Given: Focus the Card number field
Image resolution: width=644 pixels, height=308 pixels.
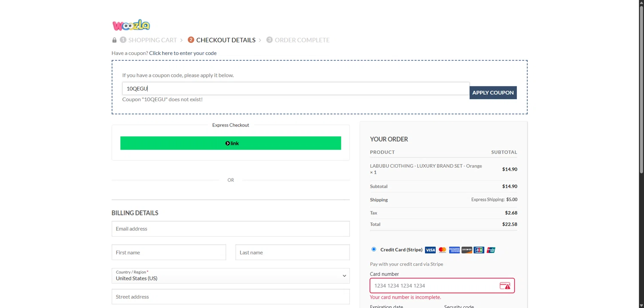Looking at the screenshot, I should pos(442,286).
